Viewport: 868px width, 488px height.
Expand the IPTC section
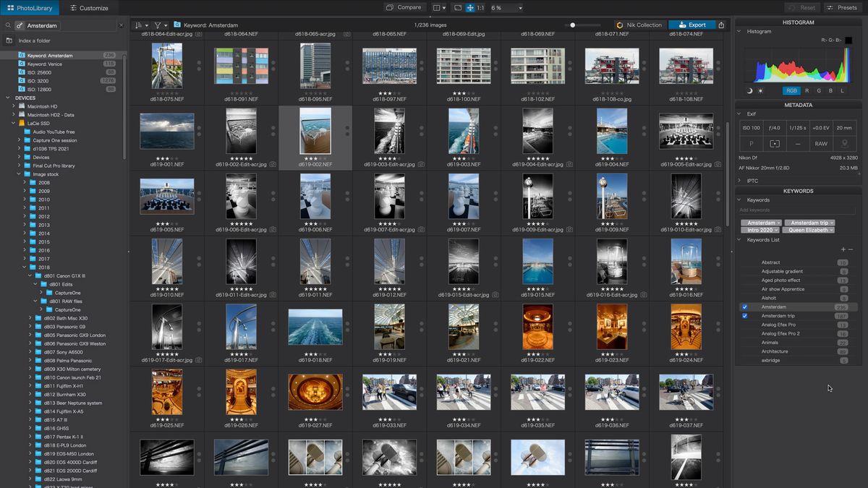pyautogui.click(x=741, y=181)
